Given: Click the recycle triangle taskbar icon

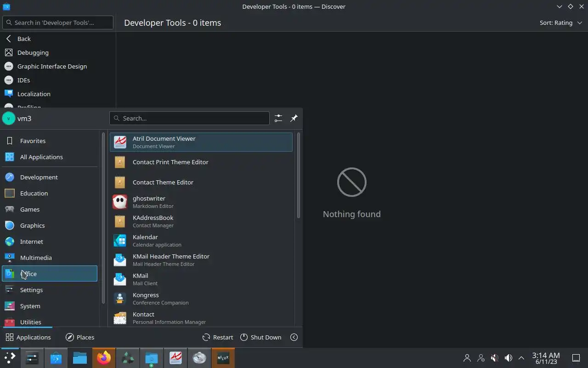Looking at the screenshot, I should click(128, 357).
